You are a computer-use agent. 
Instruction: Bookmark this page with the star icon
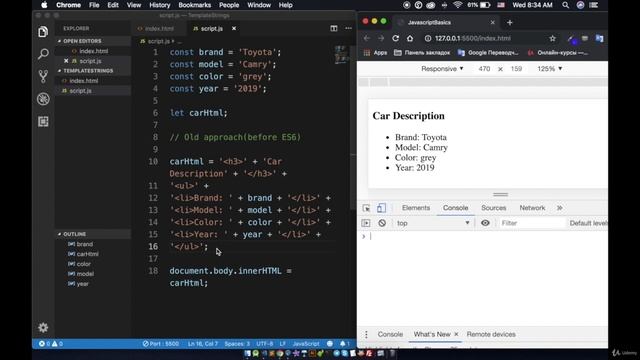pos(552,38)
